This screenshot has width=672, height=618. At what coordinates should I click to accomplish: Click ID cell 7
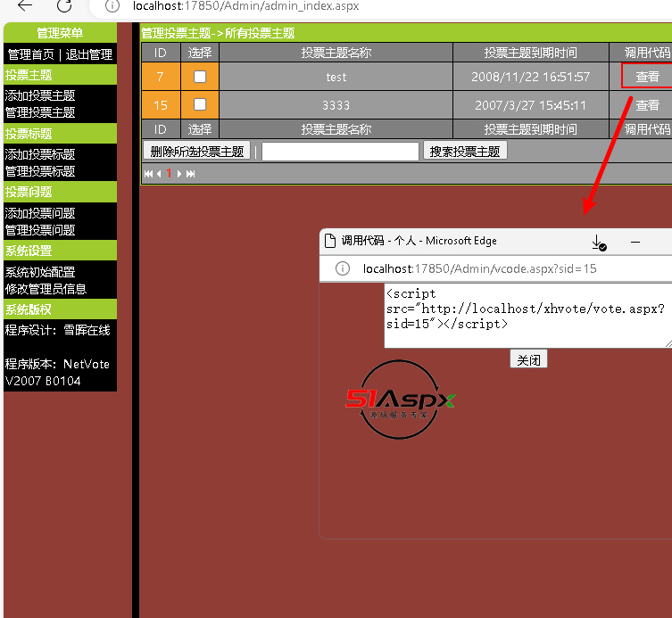(x=161, y=77)
